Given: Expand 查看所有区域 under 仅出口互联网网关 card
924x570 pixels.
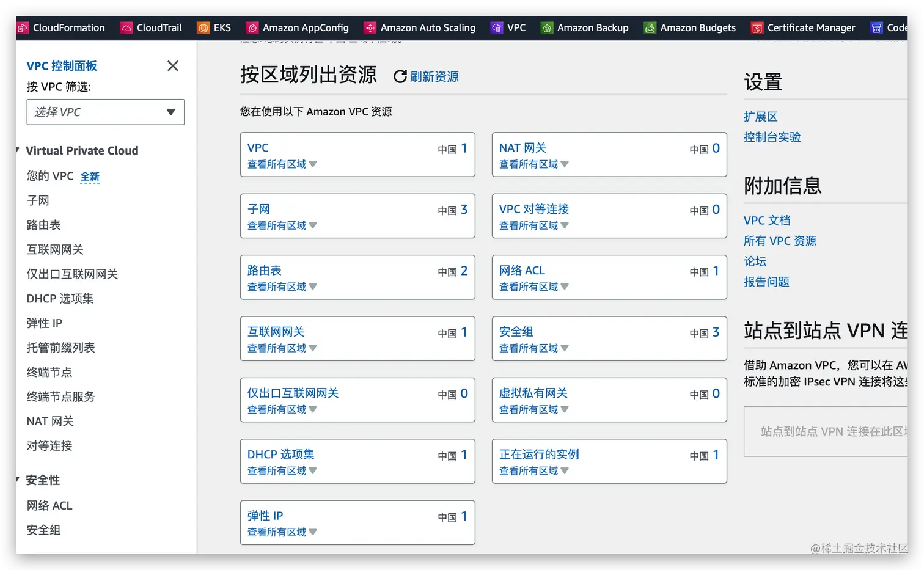Looking at the screenshot, I should pos(282,409).
